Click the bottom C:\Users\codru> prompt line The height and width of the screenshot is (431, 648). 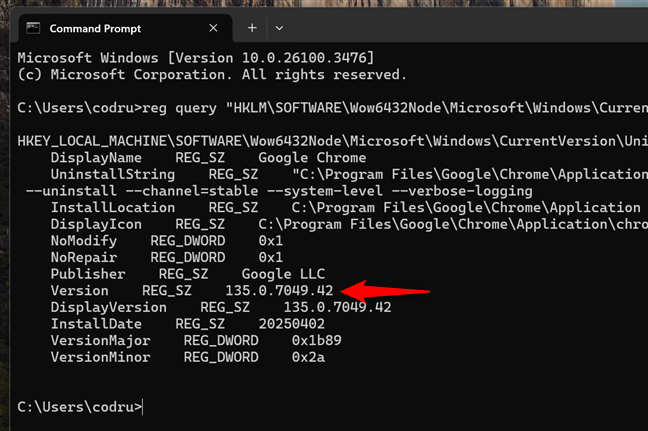point(80,407)
